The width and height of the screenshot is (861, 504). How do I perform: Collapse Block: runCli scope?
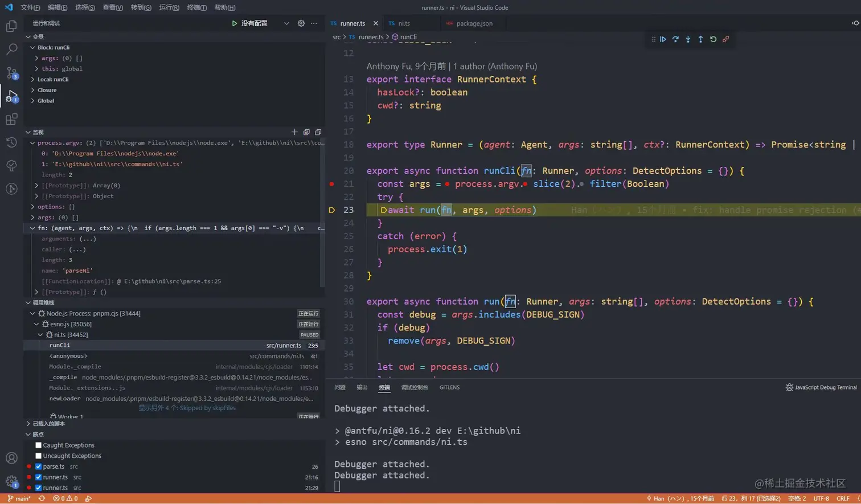pyautogui.click(x=32, y=47)
